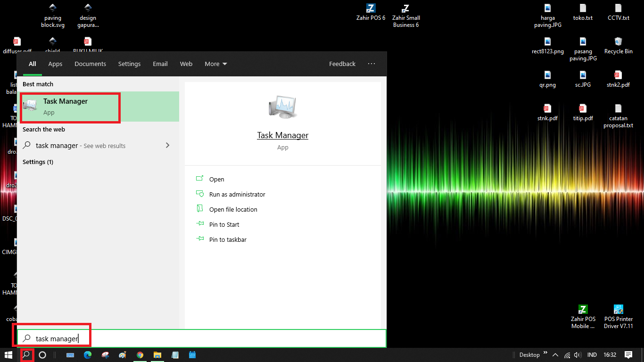The image size is (644, 362).
Task: Expand Desktop toolbar double-chevron
Action: coord(545,353)
